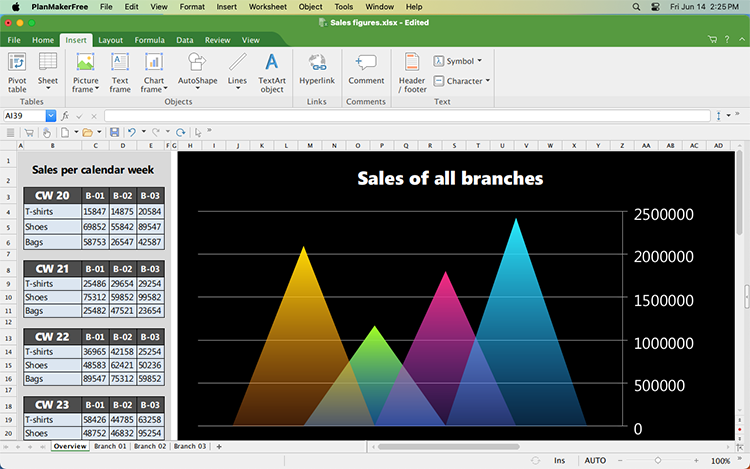The width and height of the screenshot is (750, 469).
Task: Undo the last action
Action: (x=132, y=132)
